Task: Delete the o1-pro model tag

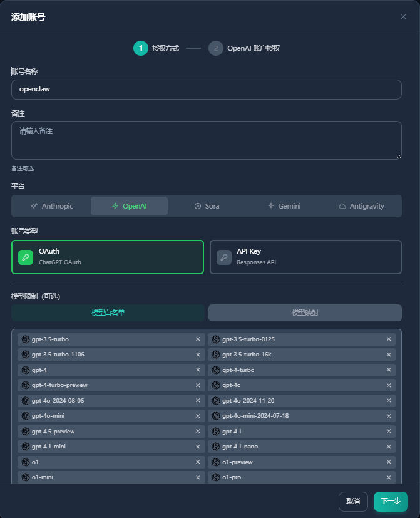Action: (388, 477)
